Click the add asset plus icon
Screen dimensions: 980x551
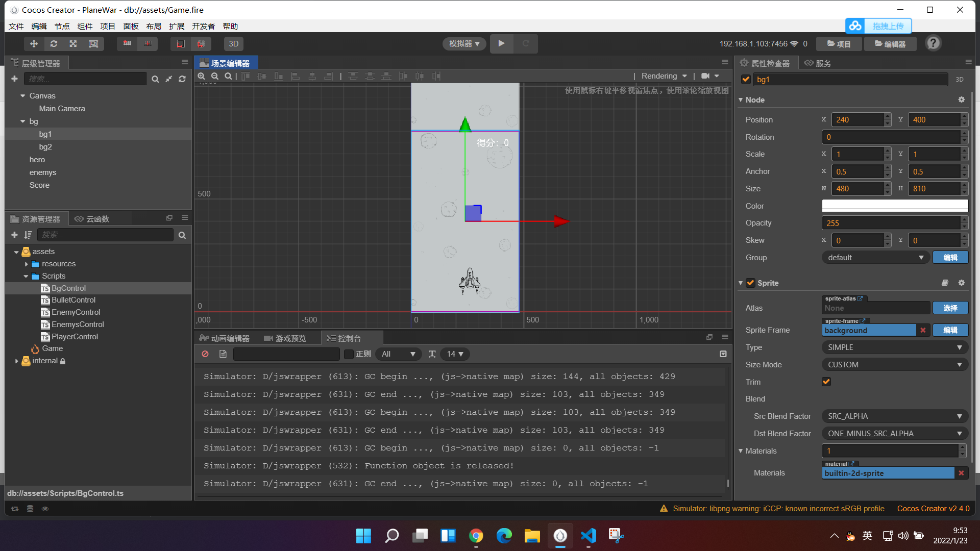pos(14,235)
